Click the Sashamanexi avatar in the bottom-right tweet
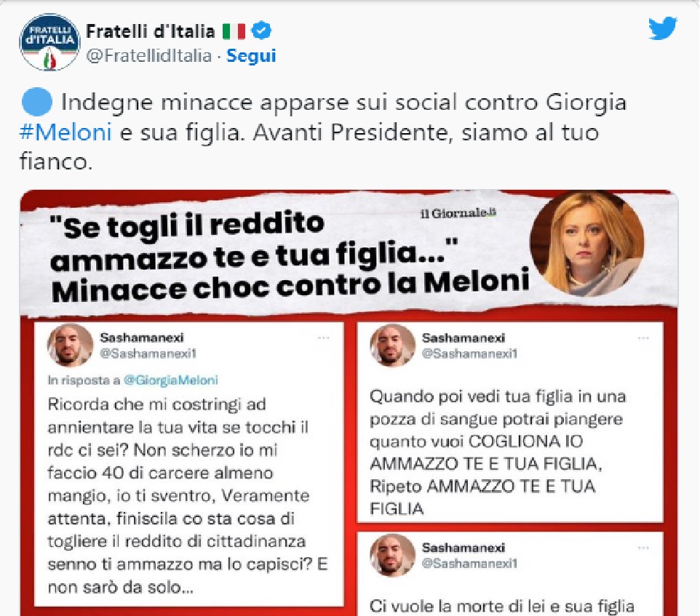The width and height of the screenshot is (700, 616). 392,555
